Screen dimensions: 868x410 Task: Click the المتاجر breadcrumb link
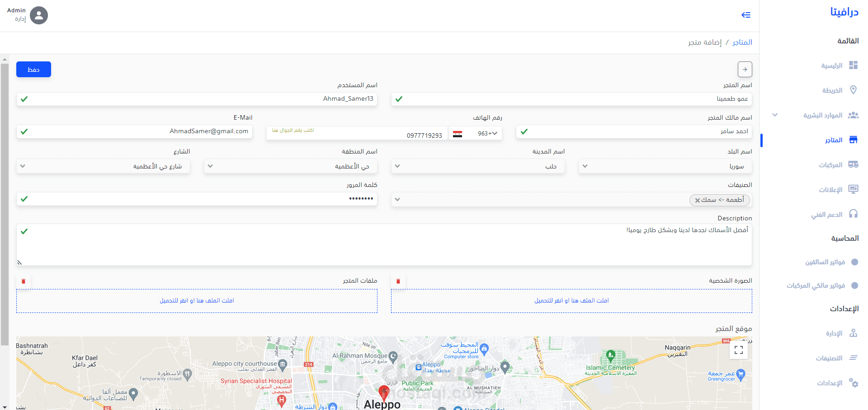pos(742,42)
